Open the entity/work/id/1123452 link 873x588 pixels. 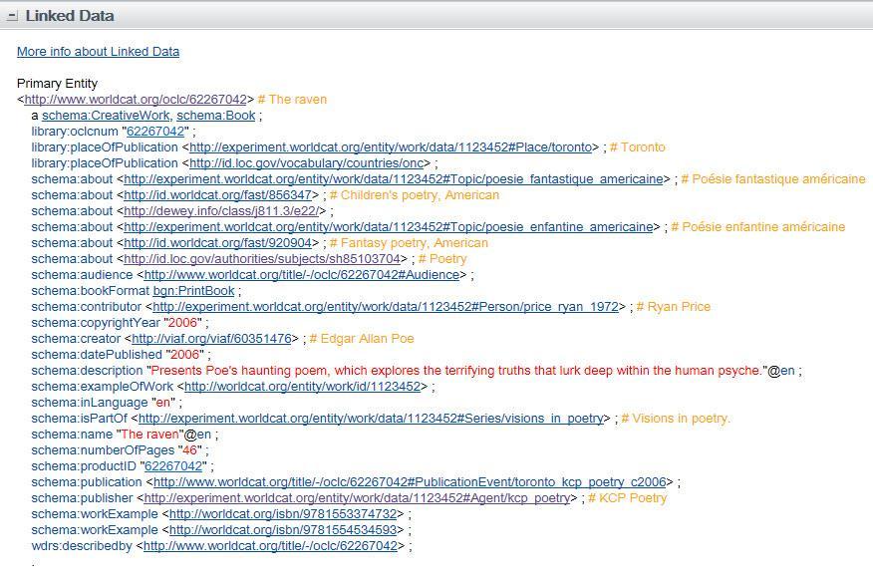tap(302, 387)
